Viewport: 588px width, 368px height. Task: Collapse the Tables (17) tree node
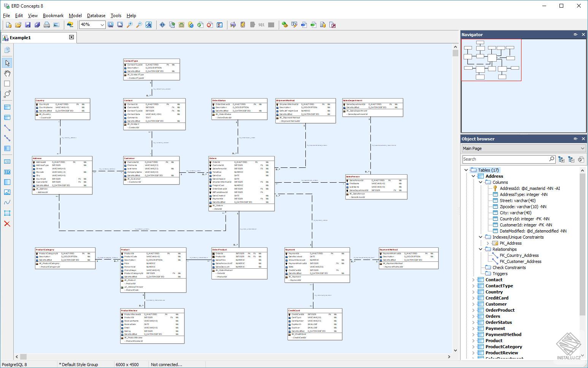click(466, 170)
